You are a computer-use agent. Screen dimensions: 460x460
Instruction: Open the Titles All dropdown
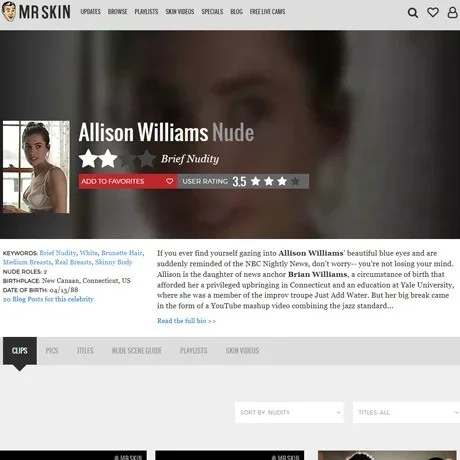pos(406,412)
